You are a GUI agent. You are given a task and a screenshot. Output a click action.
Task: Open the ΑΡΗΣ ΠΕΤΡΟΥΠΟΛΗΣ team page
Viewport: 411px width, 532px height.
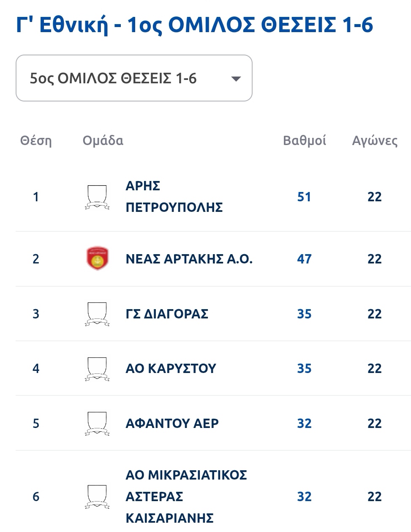tap(174, 197)
